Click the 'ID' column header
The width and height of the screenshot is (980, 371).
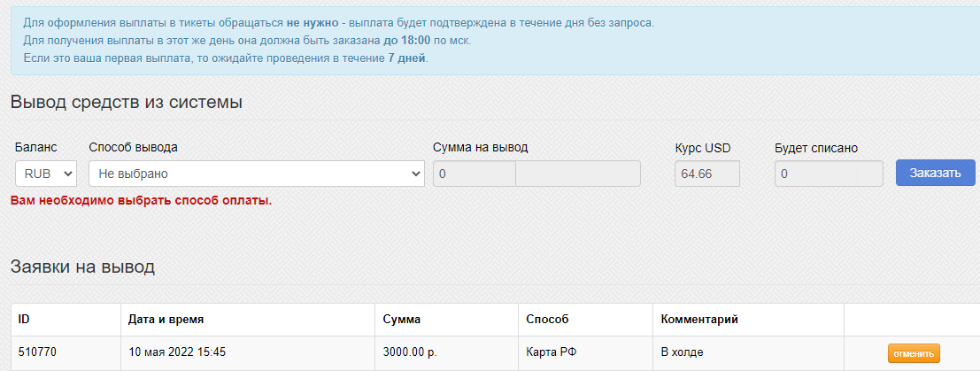pyautogui.click(x=25, y=320)
